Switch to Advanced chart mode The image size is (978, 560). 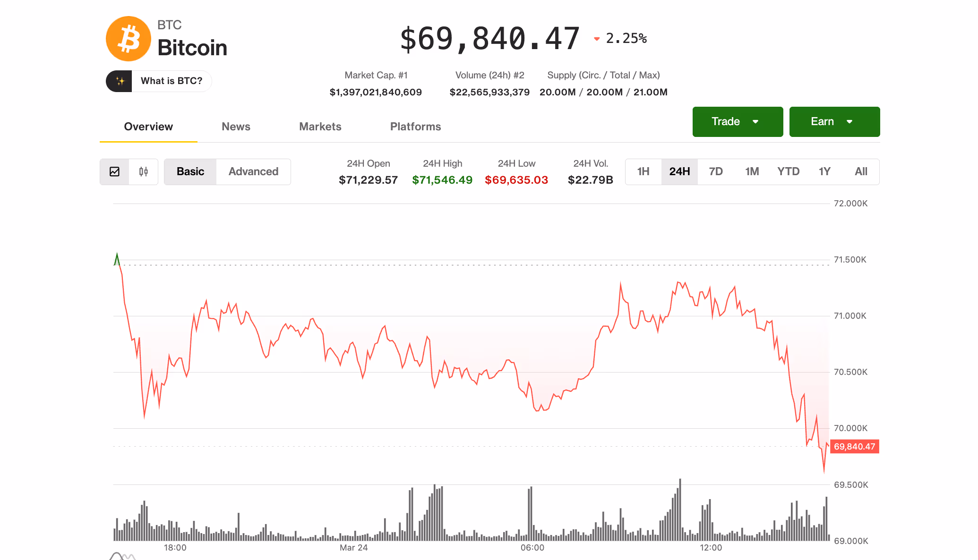[x=253, y=172]
